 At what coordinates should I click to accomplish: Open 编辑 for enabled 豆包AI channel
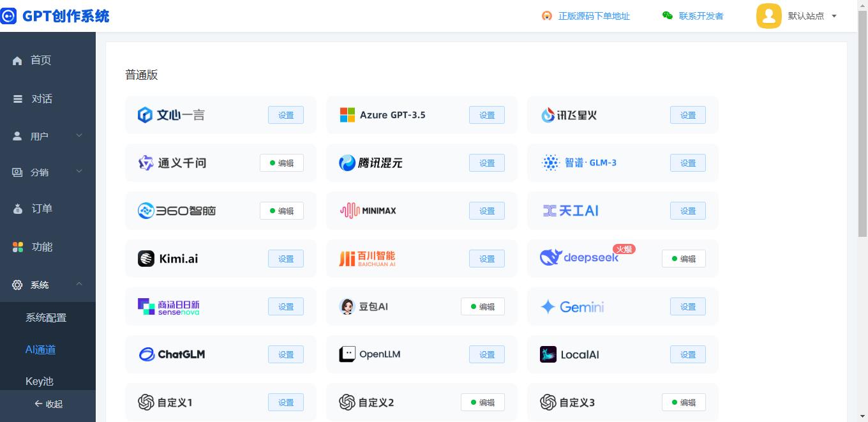pos(483,306)
